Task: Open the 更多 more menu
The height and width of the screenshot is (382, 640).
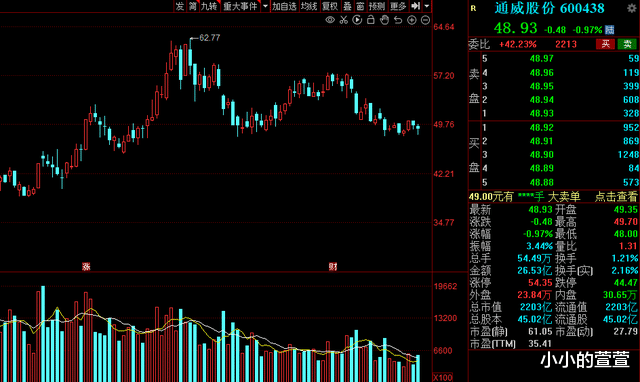Action: 398,6
